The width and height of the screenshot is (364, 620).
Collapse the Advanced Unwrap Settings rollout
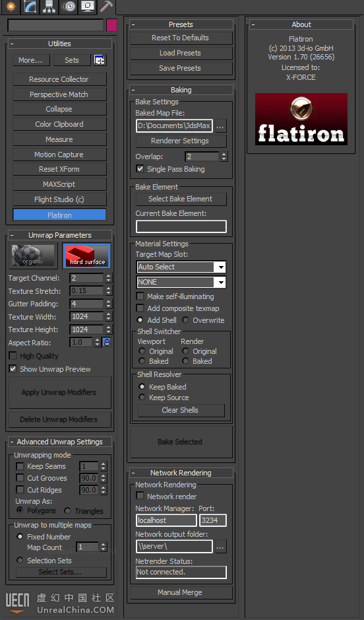coord(12,442)
